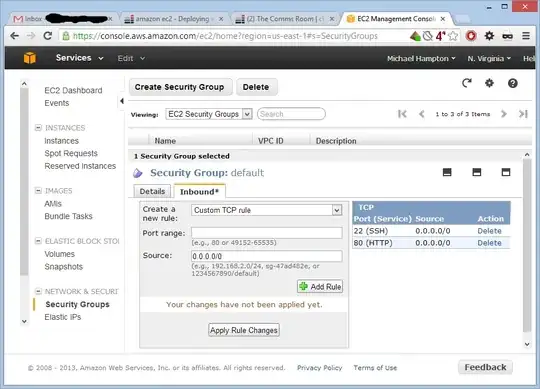Open the Privacy Policy link
The width and height of the screenshot is (540, 389).
(x=320, y=368)
